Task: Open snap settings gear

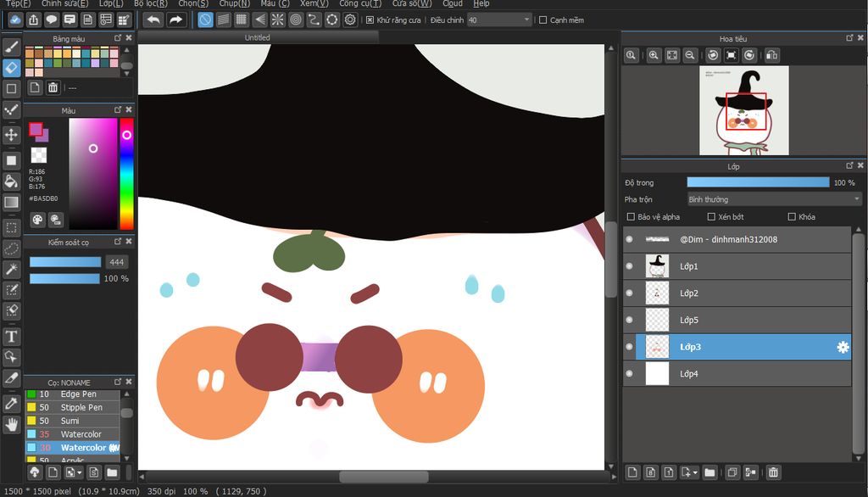Action: 350,20
